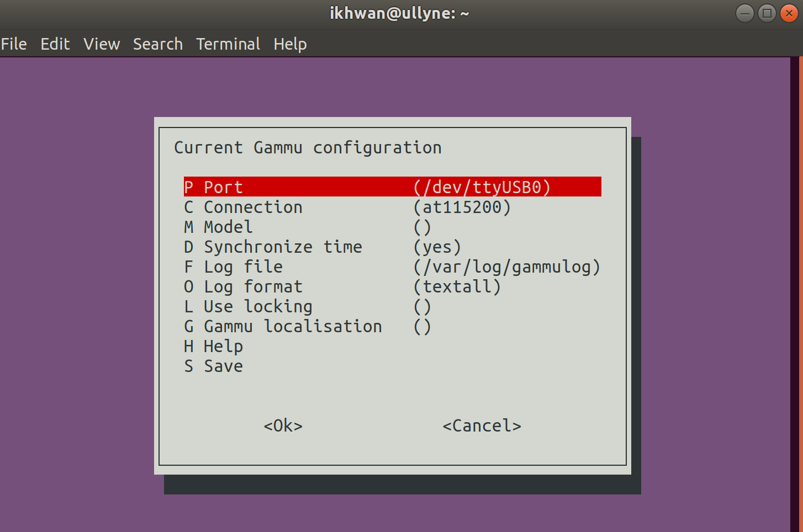This screenshot has height=532, width=803.
Task: Open the Help menu in the menu bar
Action: tap(290, 44)
